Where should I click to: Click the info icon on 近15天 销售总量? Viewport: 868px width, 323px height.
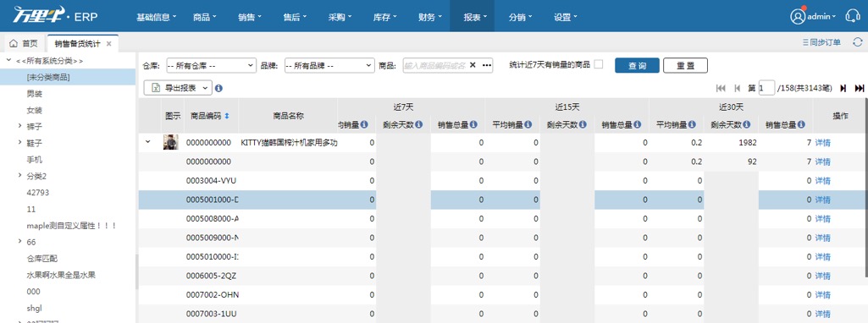(638, 125)
